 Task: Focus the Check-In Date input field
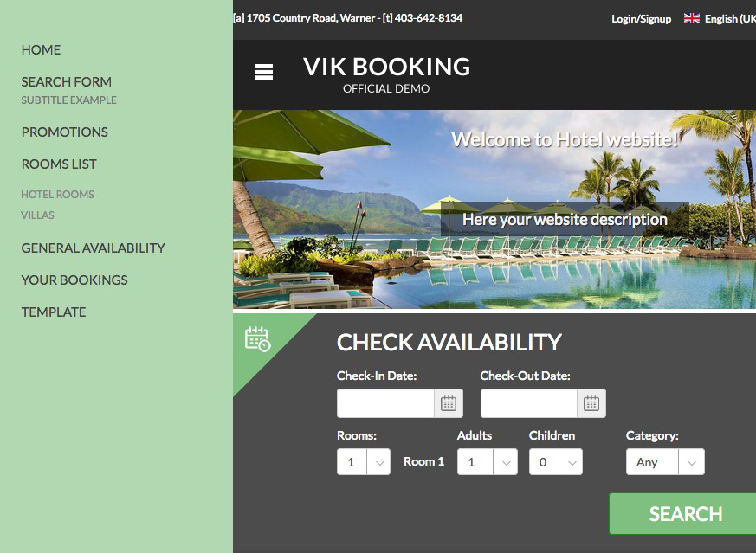coord(385,403)
